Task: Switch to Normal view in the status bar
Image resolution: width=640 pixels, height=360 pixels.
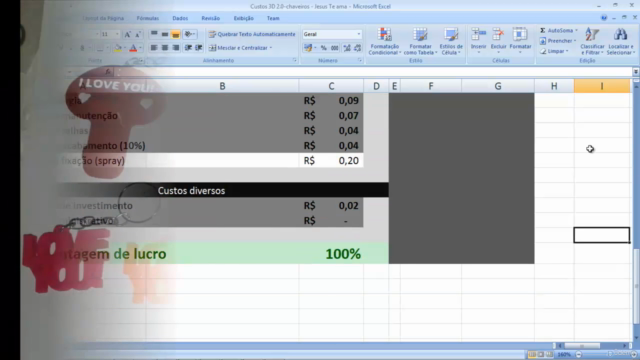Action: coord(532,354)
